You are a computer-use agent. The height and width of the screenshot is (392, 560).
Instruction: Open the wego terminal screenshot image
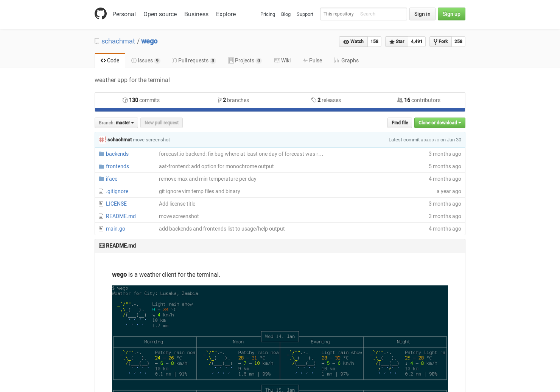click(x=280, y=339)
